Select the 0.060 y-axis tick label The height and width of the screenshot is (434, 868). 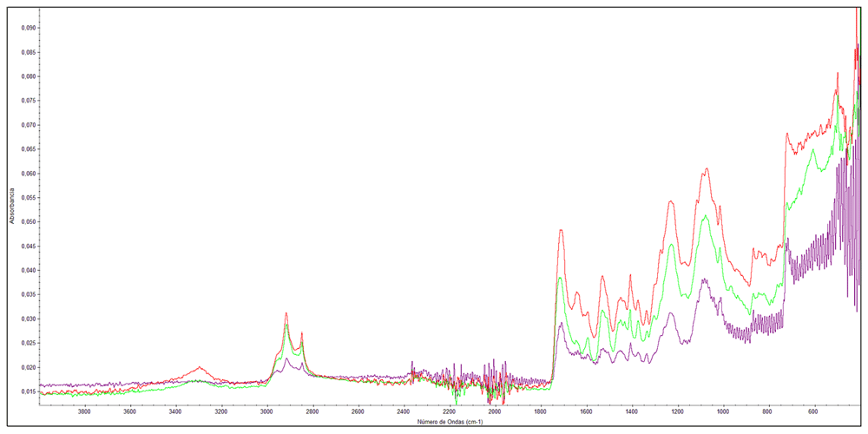[x=28, y=174]
